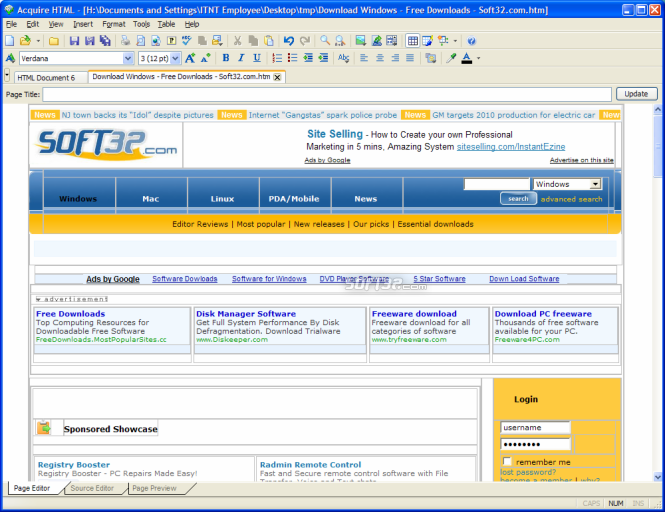Open the font size 3 (12 pt) dropdown
This screenshot has height=512, width=665.
(175, 58)
